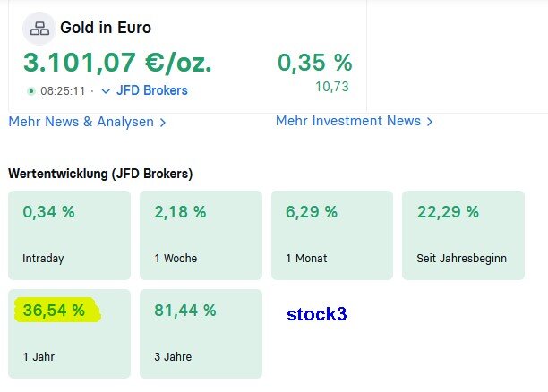
Task: Select the Seit Jahresbeginn performance tile
Action: 463,234
